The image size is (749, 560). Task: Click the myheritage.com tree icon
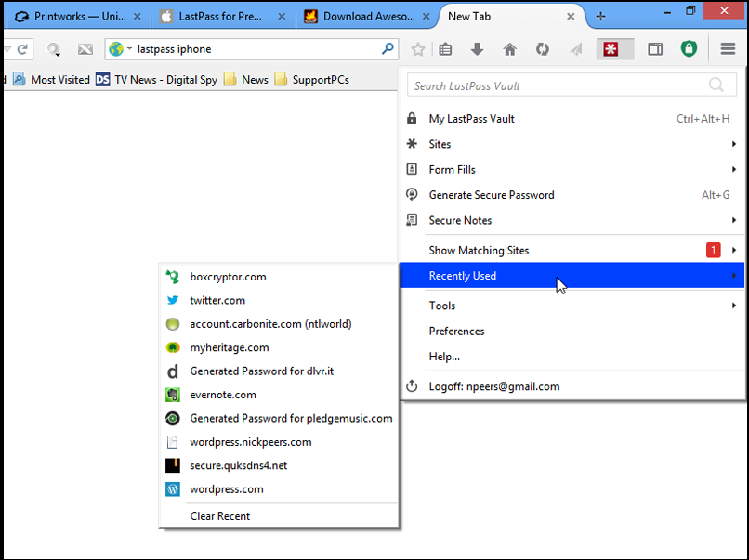click(173, 347)
